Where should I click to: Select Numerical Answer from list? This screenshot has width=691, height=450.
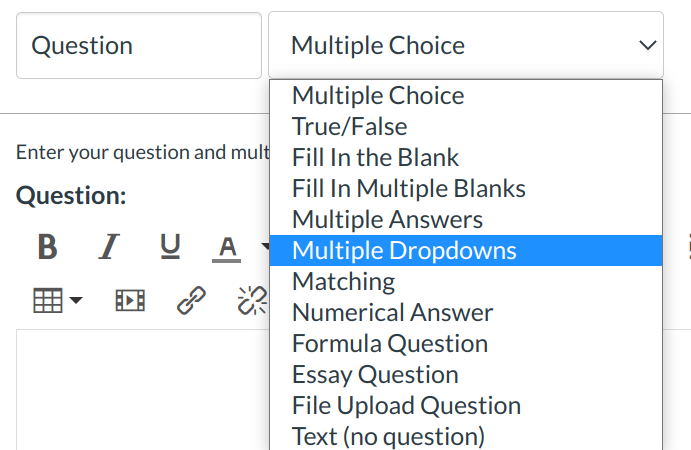[393, 312]
